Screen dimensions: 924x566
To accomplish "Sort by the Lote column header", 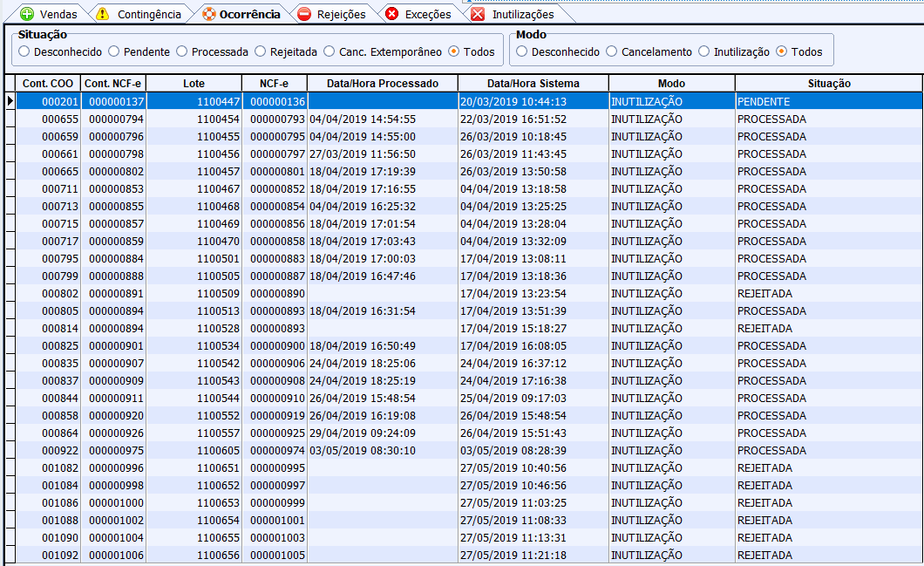I will click(x=194, y=83).
